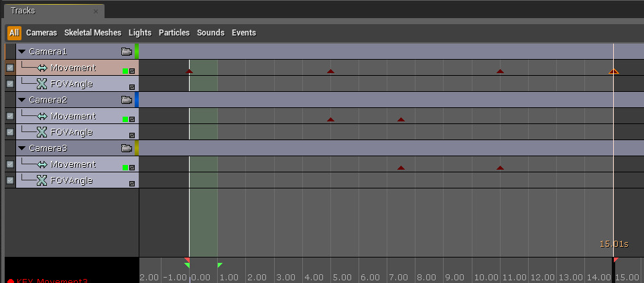Collapse the Camera2 group

point(22,100)
